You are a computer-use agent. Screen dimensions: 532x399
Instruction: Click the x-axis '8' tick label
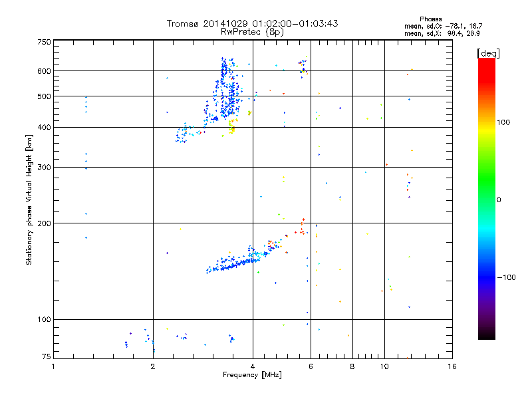(x=352, y=366)
